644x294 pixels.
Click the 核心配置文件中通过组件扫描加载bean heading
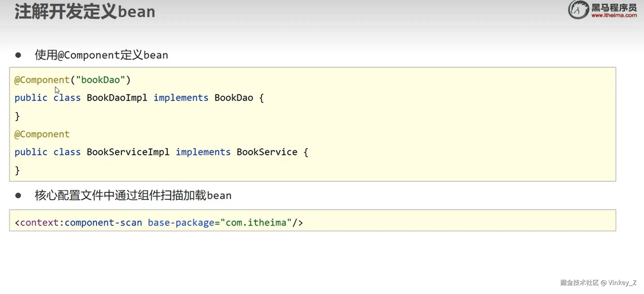[133, 195]
